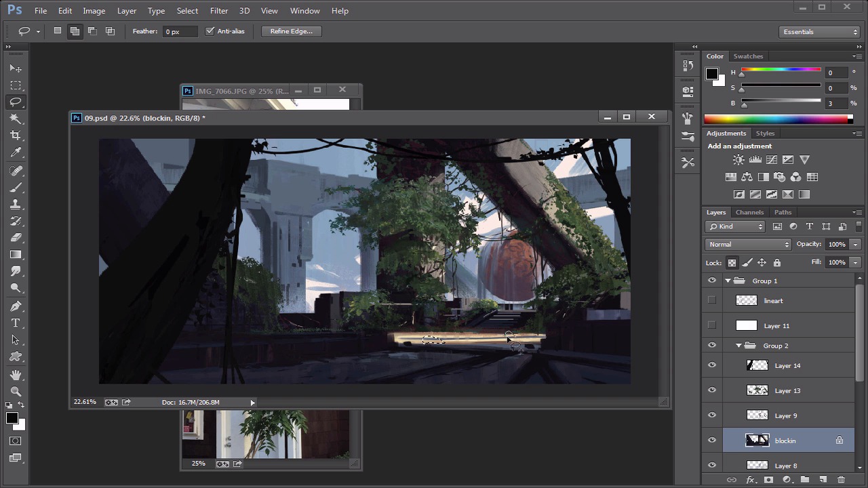Click Add layer mask icon
The width and height of the screenshot is (868, 488).
tap(768, 480)
